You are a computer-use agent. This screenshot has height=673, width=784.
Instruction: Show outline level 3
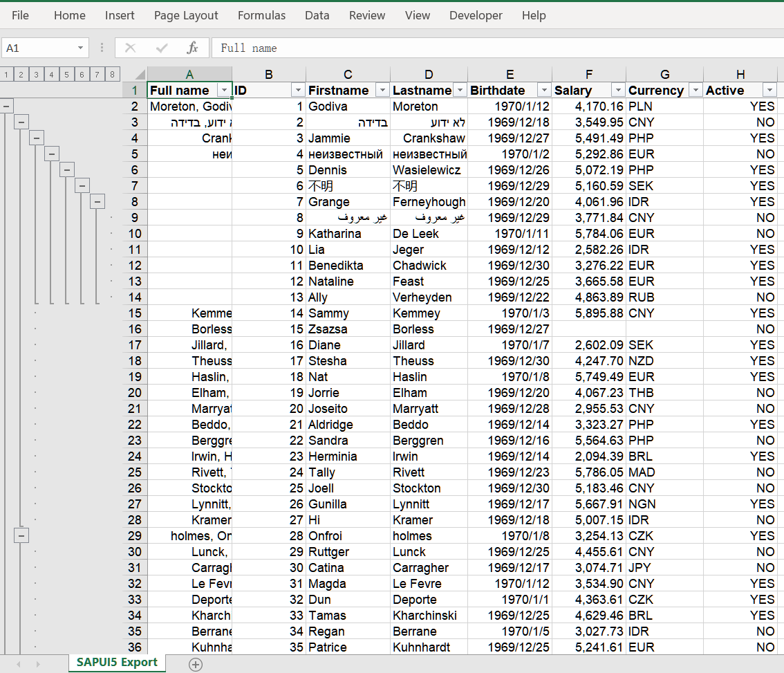click(x=36, y=75)
